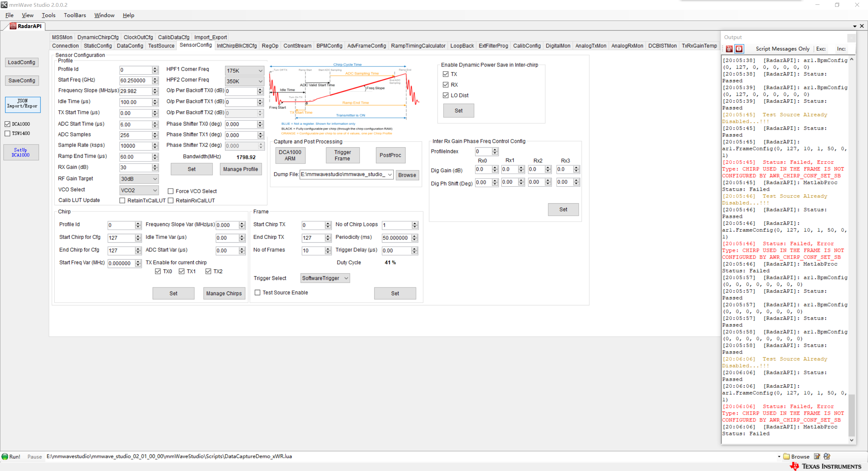Click the script path field in the status bar

tap(410, 456)
